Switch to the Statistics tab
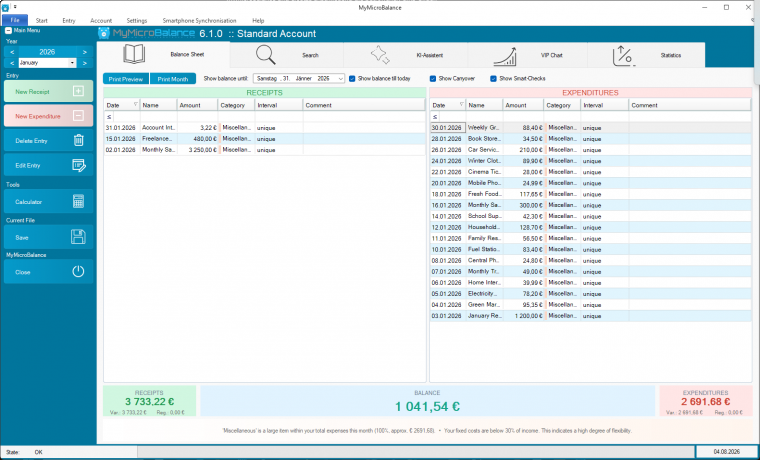The width and height of the screenshot is (760, 460). [646, 55]
